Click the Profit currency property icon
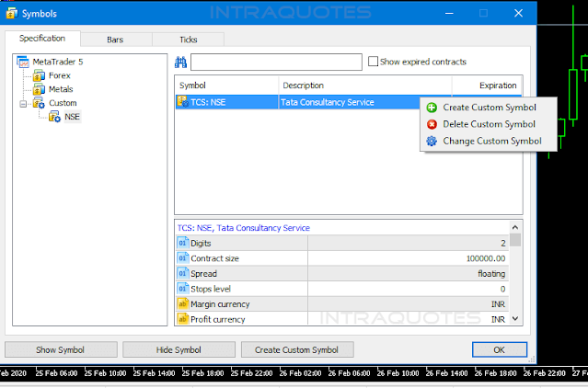This screenshot has height=388, width=588. point(182,319)
